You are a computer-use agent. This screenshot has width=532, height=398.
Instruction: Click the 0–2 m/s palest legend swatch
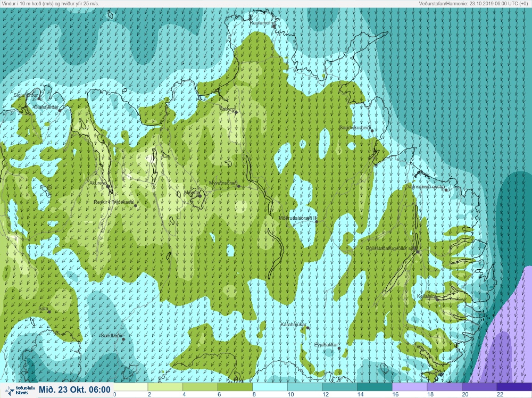(131, 387)
